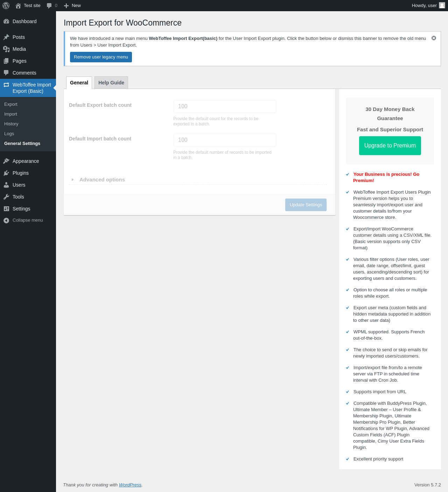Click the Posts pushpin icon
The width and height of the screenshot is (448, 492).
(6, 37)
